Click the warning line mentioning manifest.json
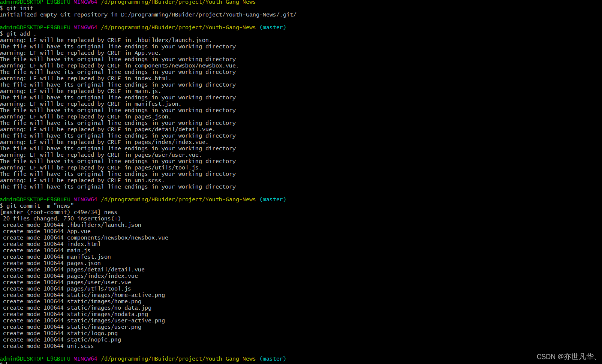 click(x=90, y=104)
